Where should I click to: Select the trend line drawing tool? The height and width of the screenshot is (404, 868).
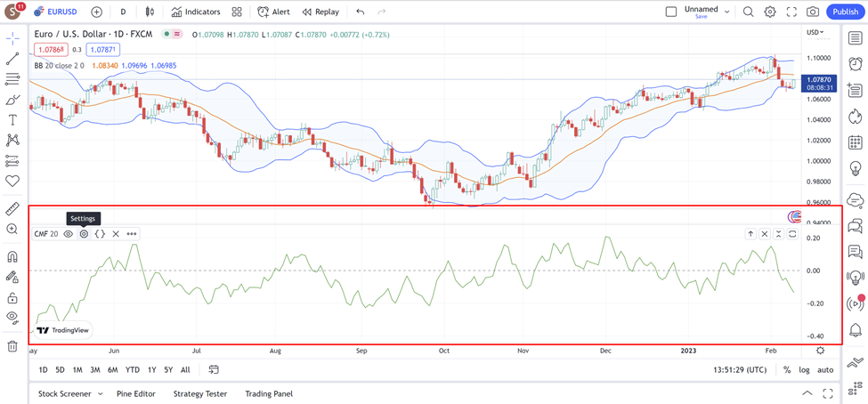tap(12, 59)
